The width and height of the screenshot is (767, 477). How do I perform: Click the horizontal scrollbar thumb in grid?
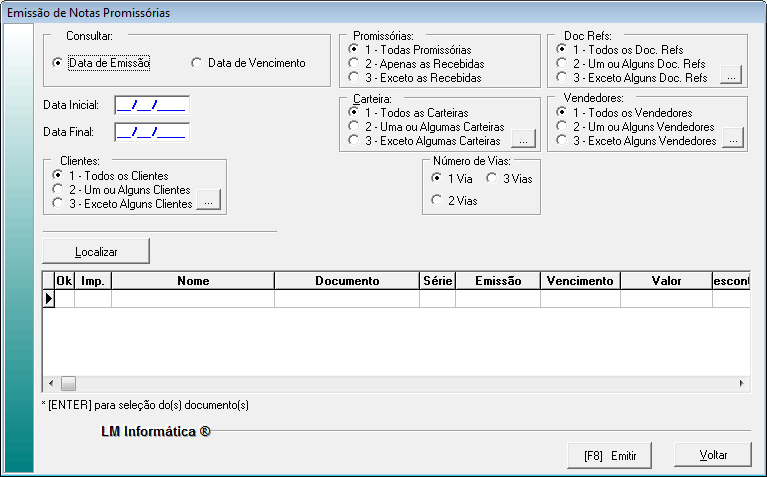point(68,383)
